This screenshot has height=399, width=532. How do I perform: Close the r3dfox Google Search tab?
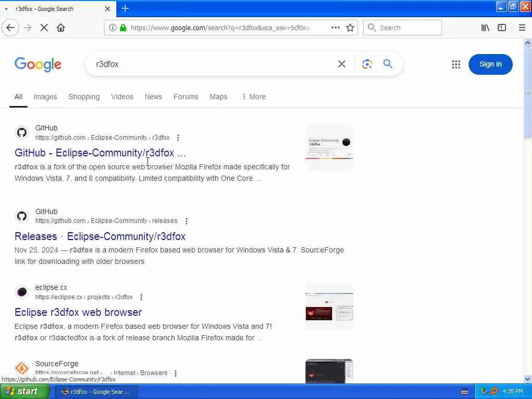pyautogui.click(x=107, y=9)
